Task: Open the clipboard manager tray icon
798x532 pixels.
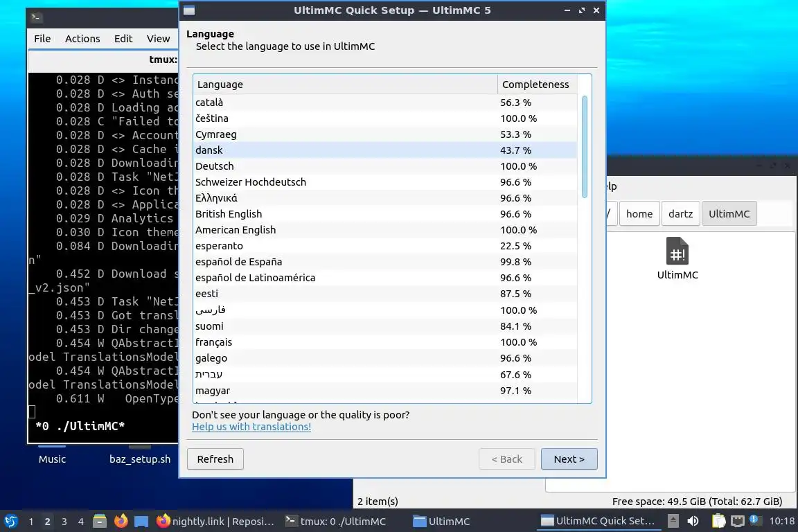Action: (718, 521)
